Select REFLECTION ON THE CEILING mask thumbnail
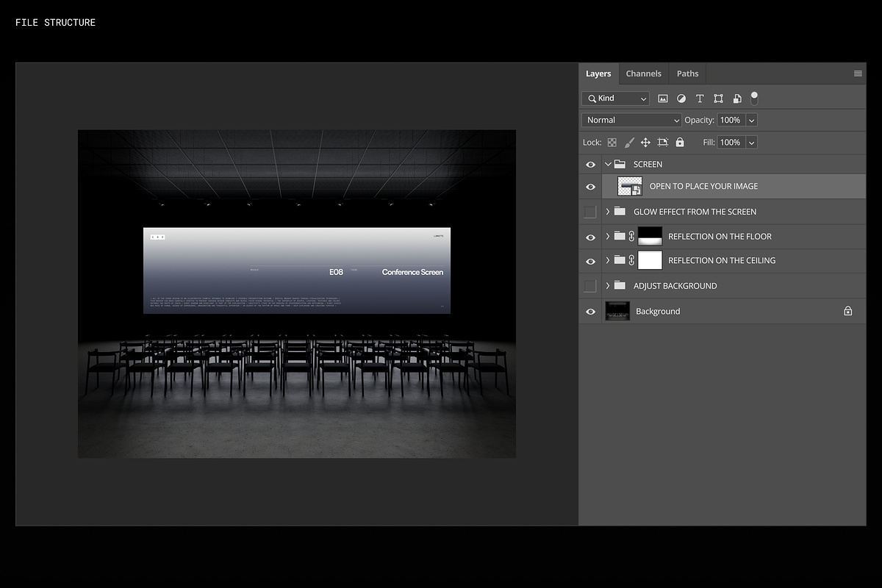882x588 pixels. click(650, 260)
